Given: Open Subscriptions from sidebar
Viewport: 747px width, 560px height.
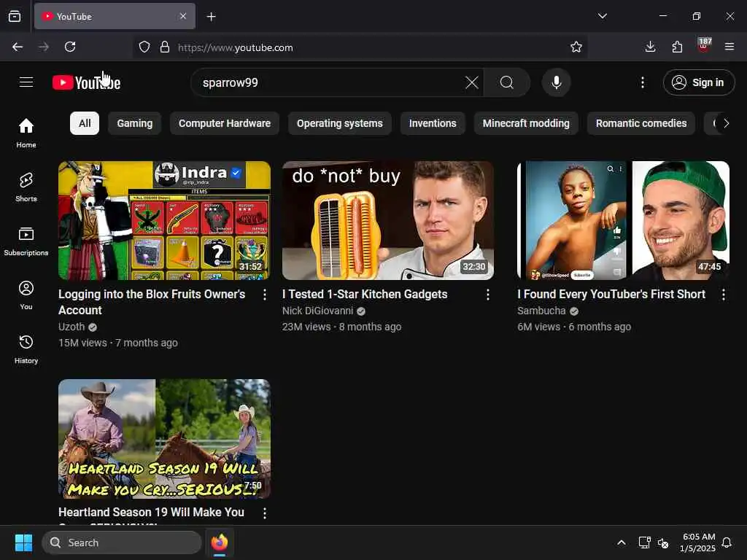Looking at the screenshot, I should click(26, 241).
